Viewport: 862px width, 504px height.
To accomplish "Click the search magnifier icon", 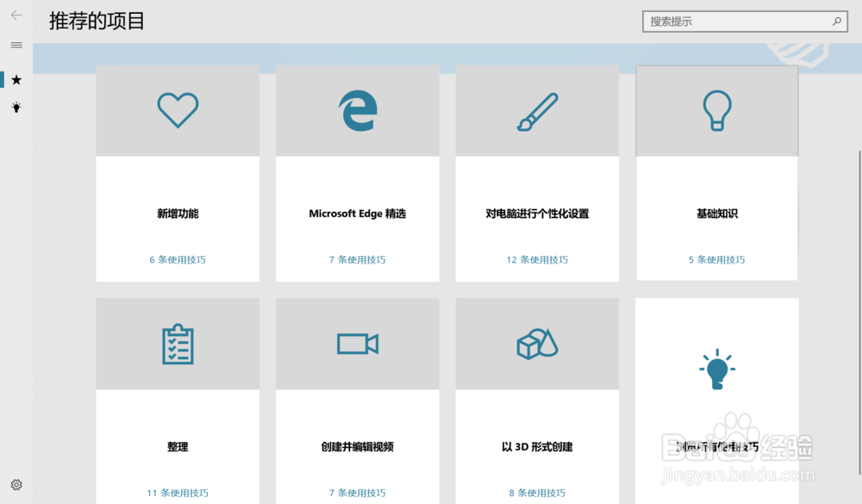I will (837, 22).
